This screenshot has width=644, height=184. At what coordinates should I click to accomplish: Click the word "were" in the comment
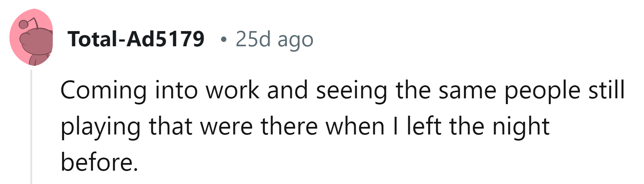[x=226, y=127]
